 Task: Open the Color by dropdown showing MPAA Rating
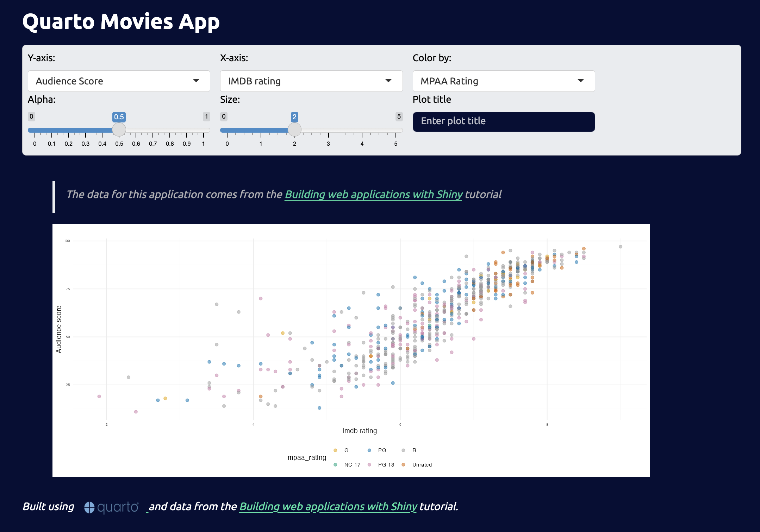click(x=503, y=81)
